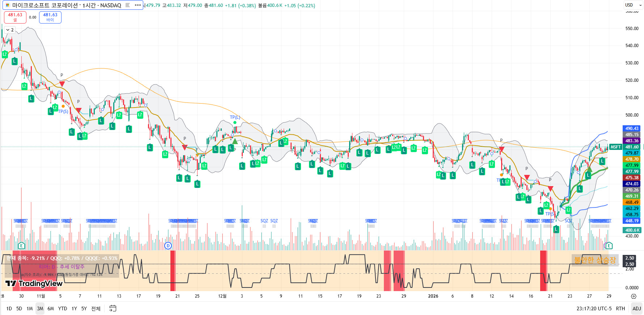This screenshot has width=644, height=315.
Task: Click the 483.36 purple price label
Action: pyautogui.click(x=632, y=141)
